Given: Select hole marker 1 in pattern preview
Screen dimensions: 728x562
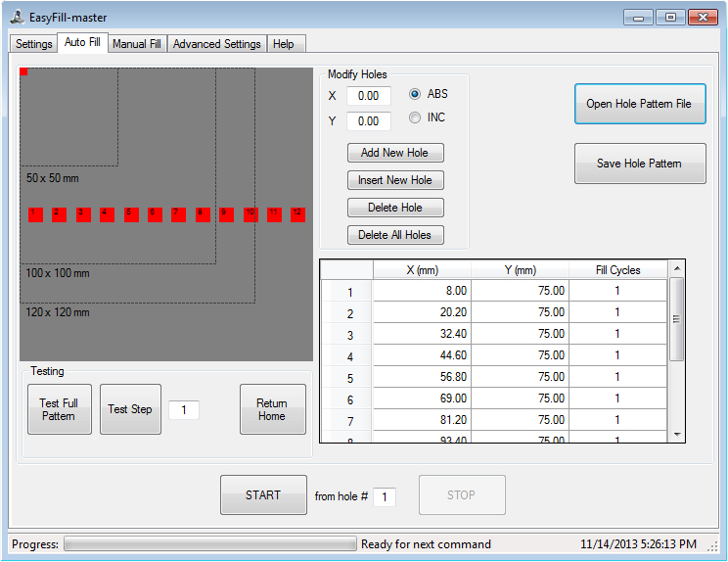Looking at the screenshot, I should (36, 214).
